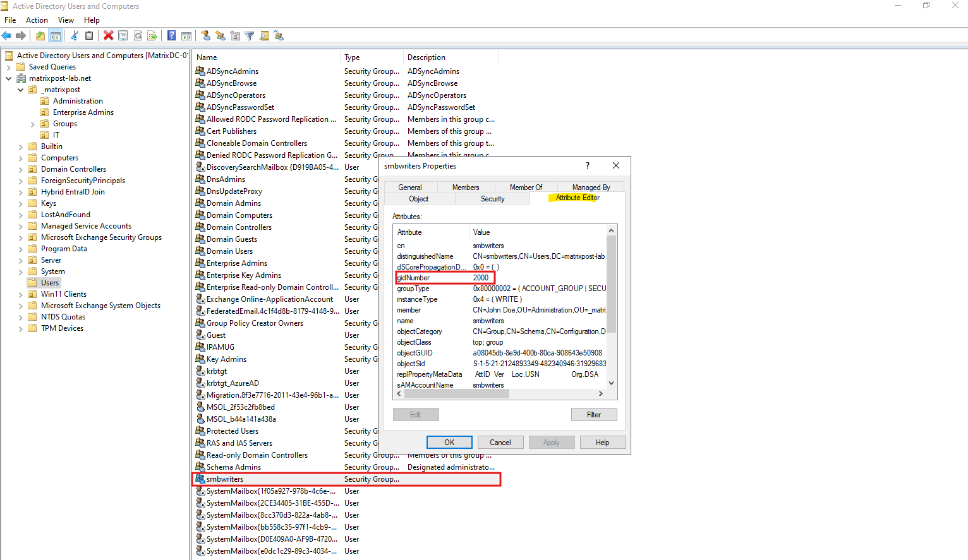The height and width of the screenshot is (560, 968).
Task: Select the gidNumber attribute row
Action: tap(445, 278)
